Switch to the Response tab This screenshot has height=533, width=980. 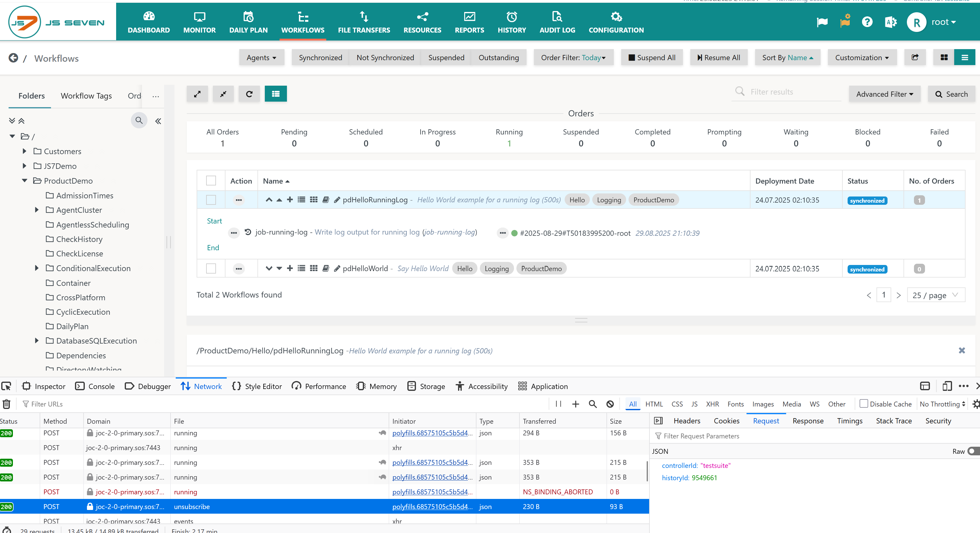coord(808,421)
